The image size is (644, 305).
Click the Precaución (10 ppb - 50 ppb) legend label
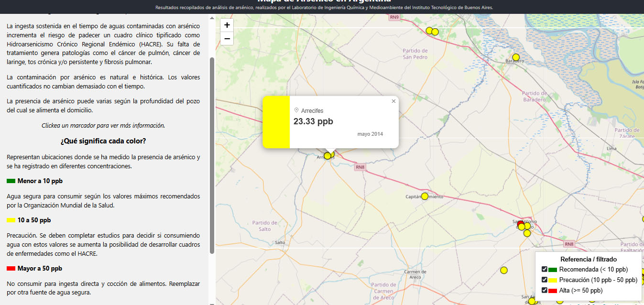(x=598, y=280)
